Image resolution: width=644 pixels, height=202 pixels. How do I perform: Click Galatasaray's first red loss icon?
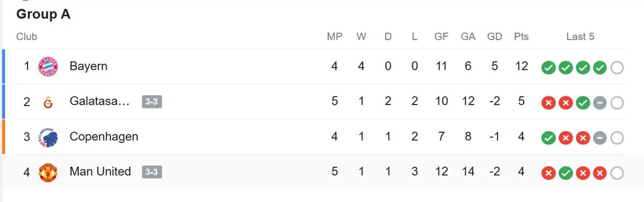(548, 103)
